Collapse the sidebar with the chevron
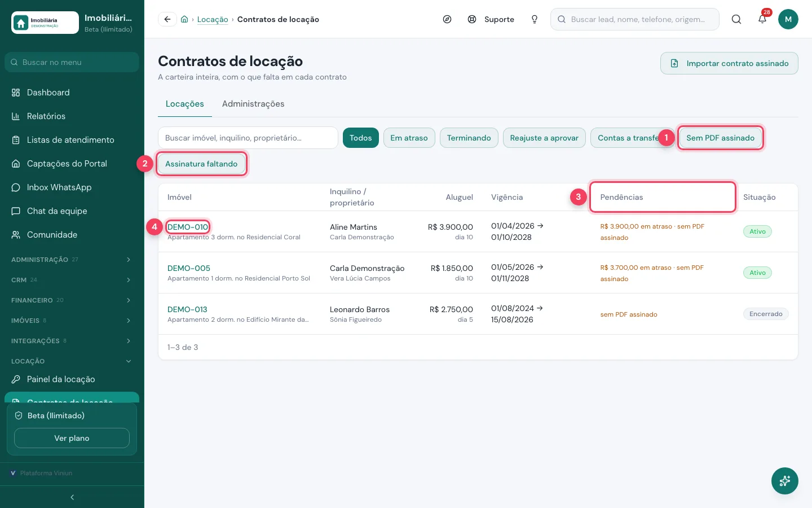The height and width of the screenshot is (508, 812). pos(72,497)
